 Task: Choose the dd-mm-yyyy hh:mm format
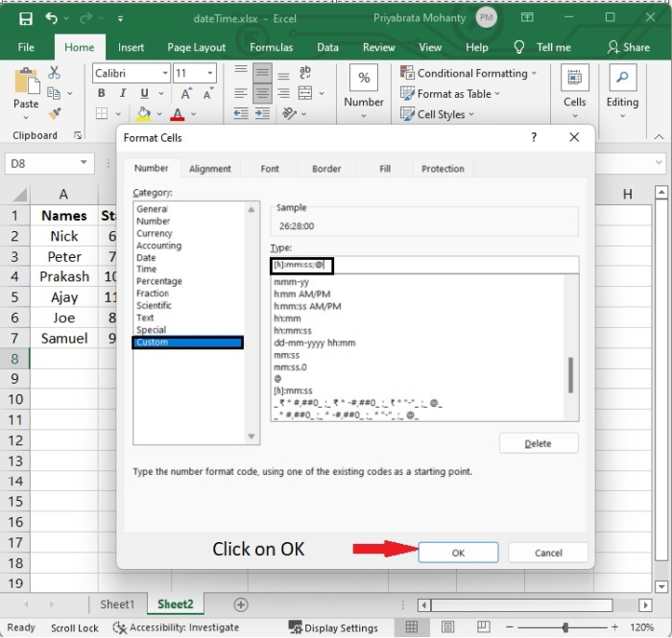(x=315, y=343)
